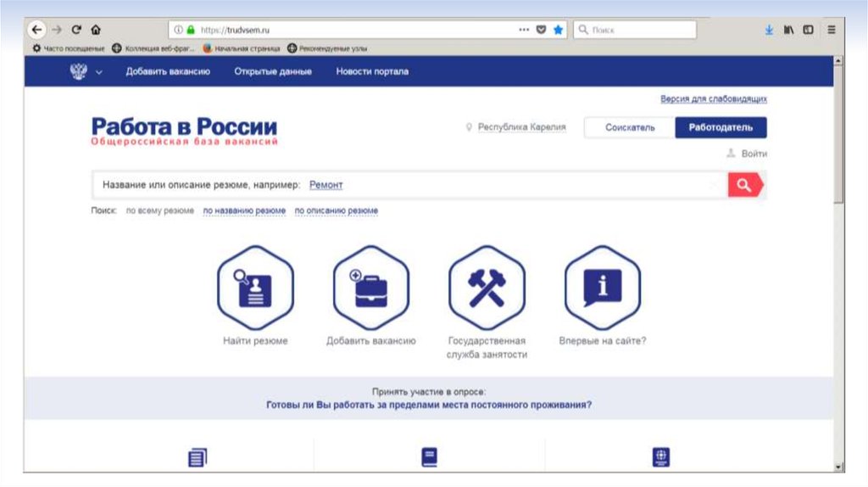Open the 'Найти резюме' text label
Image resolution: width=868 pixels, height=487 pixels.
(255, 341)
